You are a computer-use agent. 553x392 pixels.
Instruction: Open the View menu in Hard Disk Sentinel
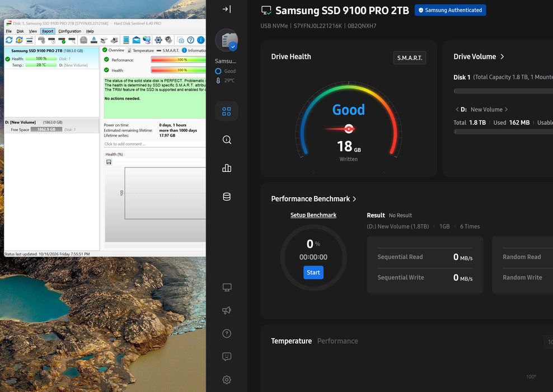click(x=33, y=31)
